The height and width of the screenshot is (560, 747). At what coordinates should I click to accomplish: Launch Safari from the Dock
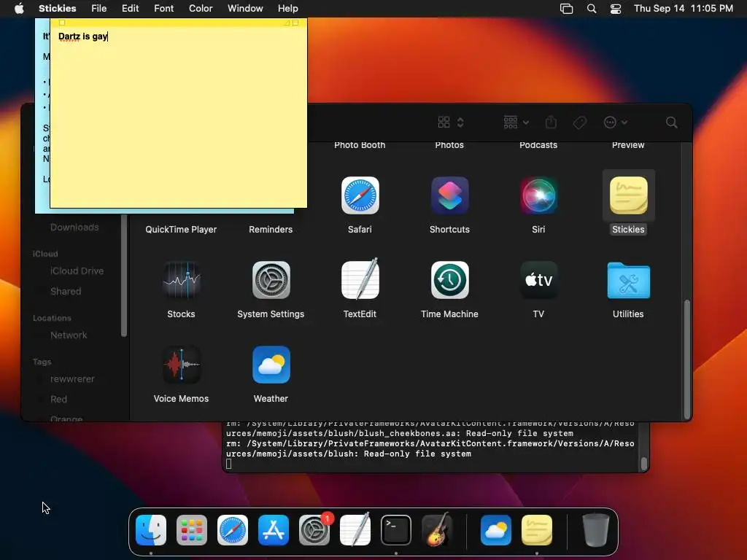point(233,530)
